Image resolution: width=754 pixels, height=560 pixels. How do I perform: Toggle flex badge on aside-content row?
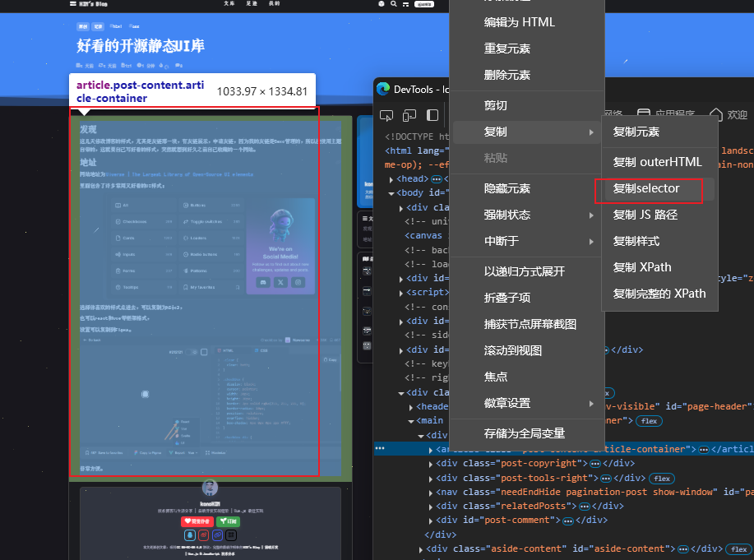click(x=738, y=549)
